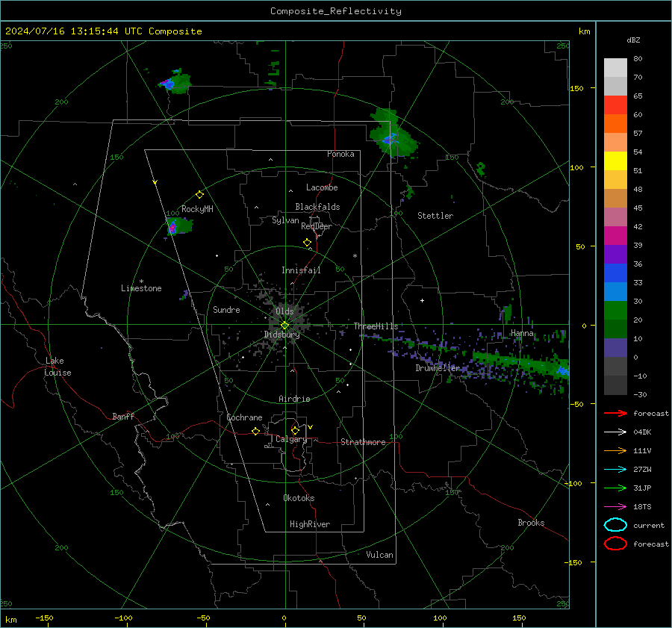Click the Lake Louise label
Screen dimensions: 672x628
click(57, 367)
